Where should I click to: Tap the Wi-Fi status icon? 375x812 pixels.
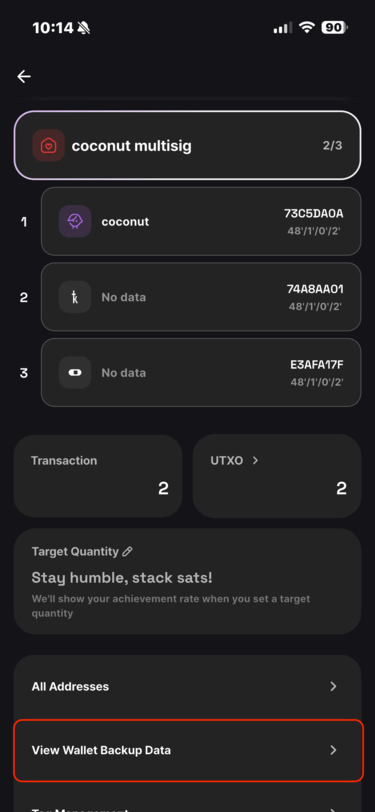coord(308,28)
